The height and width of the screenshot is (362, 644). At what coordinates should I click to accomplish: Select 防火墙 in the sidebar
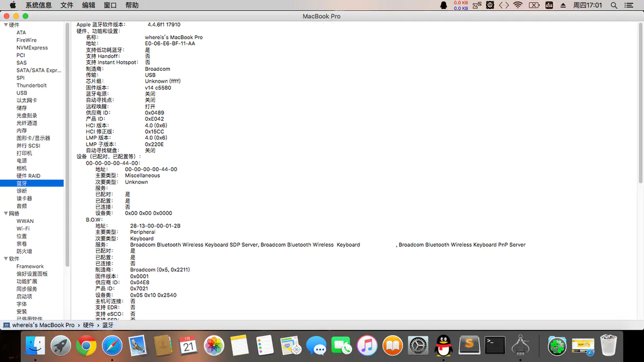(24, 251)
